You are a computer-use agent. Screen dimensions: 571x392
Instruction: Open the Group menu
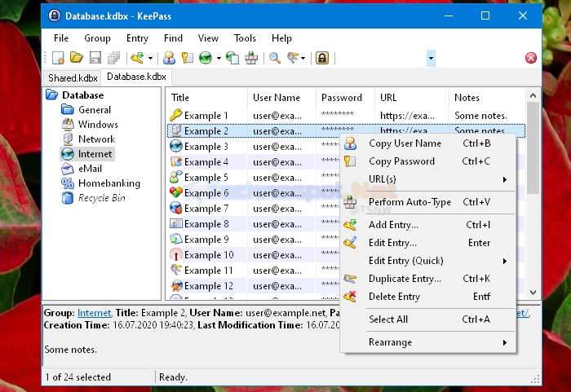tap(97, 38)
